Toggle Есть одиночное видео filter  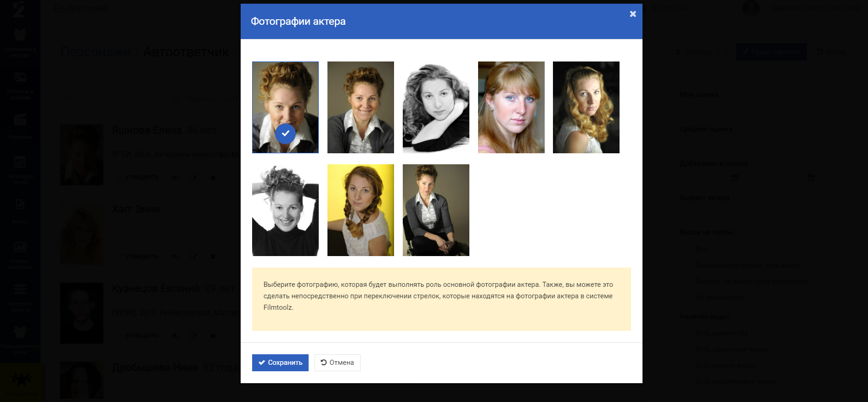[x=732, y=349]
